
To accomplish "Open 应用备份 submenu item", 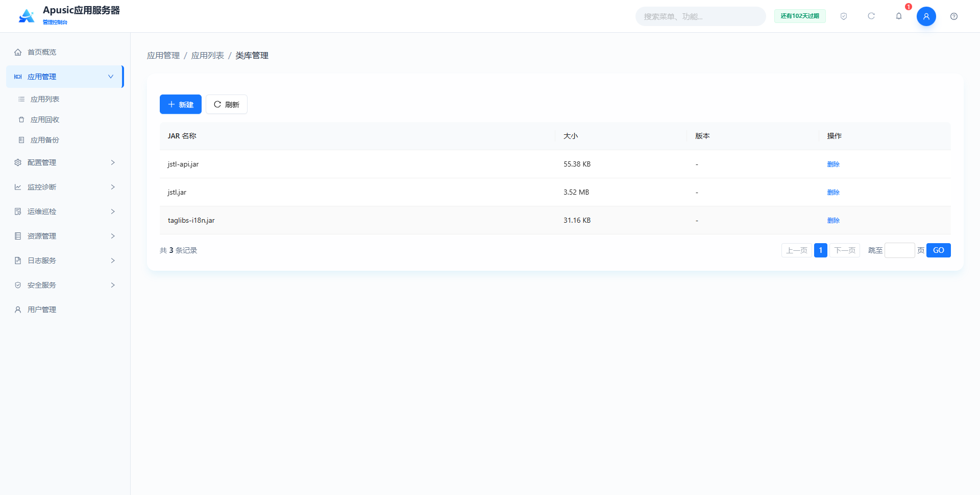I will point(65,140).
